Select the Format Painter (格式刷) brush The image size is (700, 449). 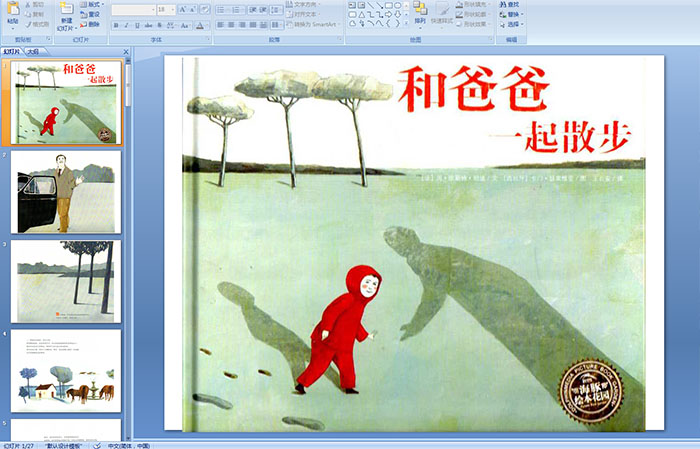[x=37, y=24]
